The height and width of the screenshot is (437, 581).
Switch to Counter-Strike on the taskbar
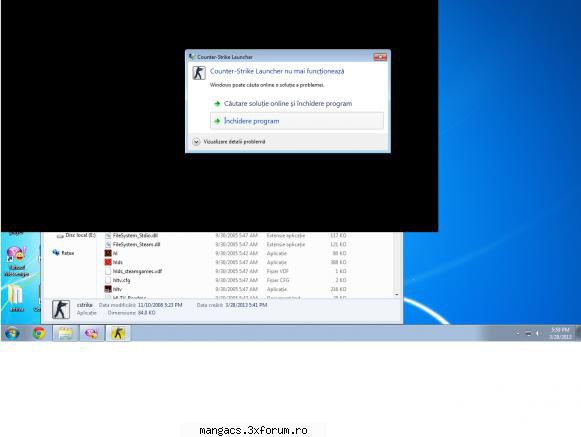click(118, 333)
